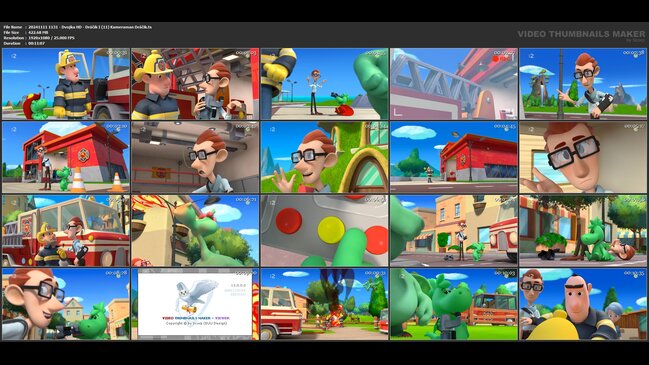Image resolution: width=649 pixels, height=365 pixels.
Task: Click the fire station emblem on red building thumbnail
Action: point(84,155)
